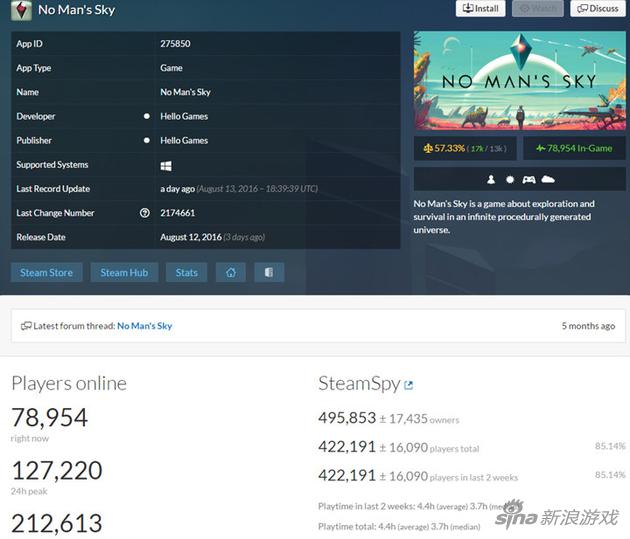Click the 212,613 players figure

(x=57, y=523)
